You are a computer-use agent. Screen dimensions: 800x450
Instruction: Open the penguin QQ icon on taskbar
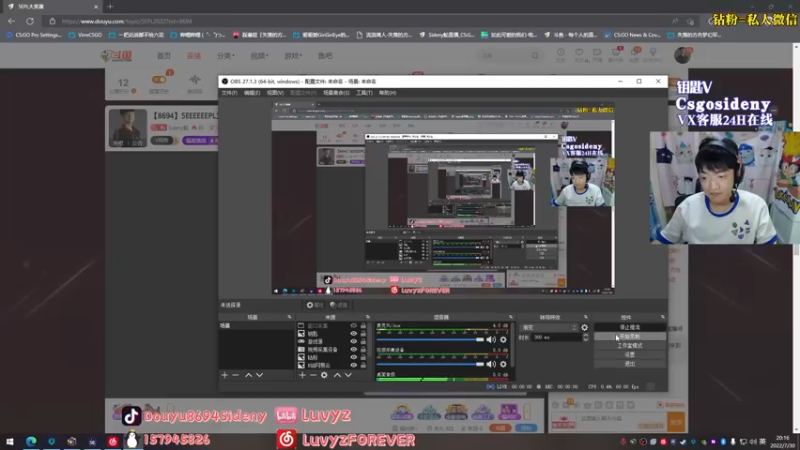coord(132,440)
